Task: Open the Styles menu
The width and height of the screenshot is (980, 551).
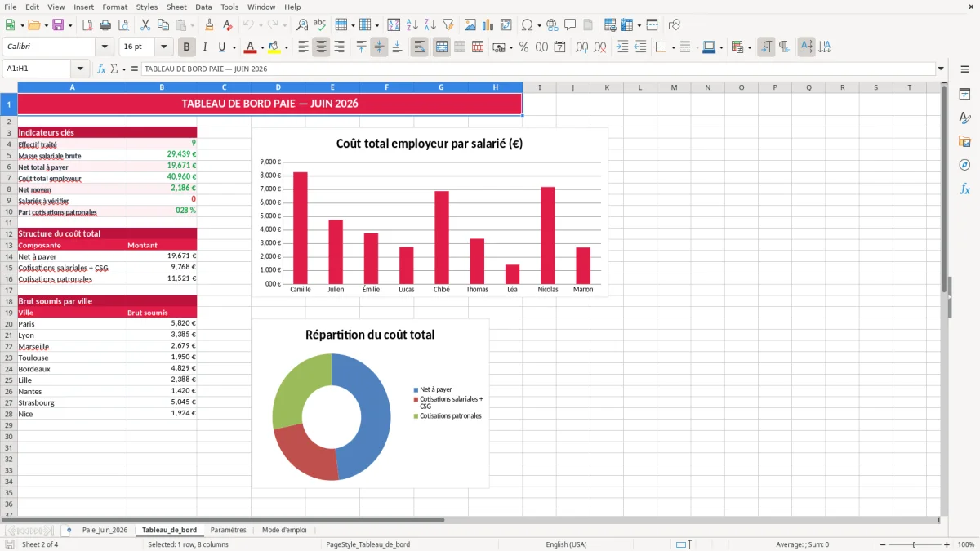Action: click(x=147, y=7)
